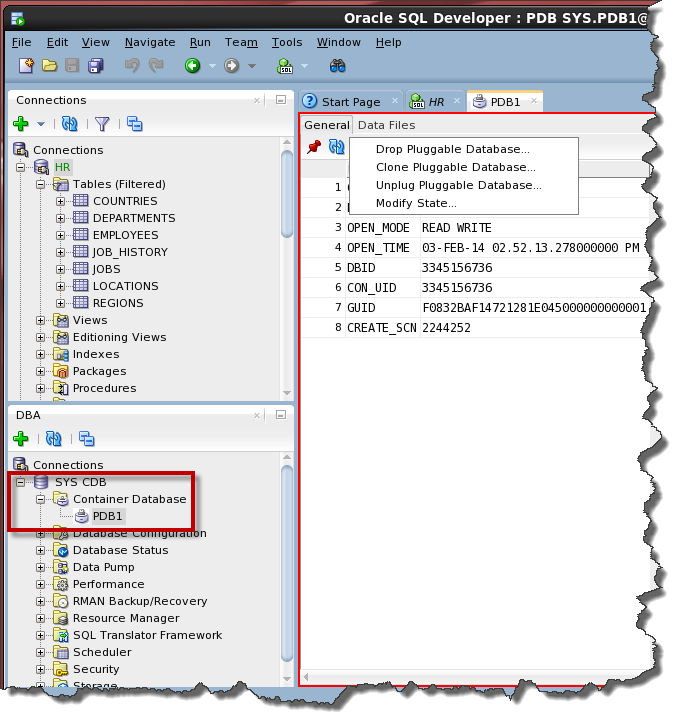Expand the JOB_HISTORY table node
Image resolution: width=684 pixels, height=723 pixels.
click(60, 252)
